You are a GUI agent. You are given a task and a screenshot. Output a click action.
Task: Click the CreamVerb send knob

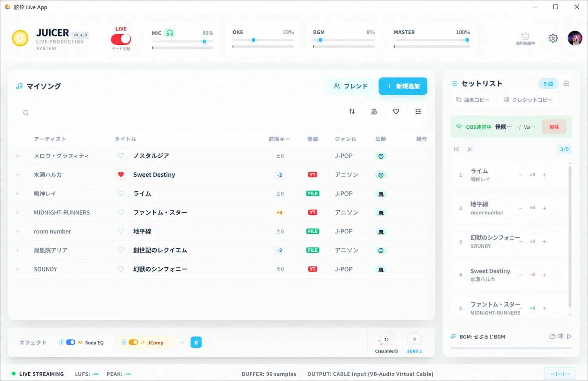(387, 339)
